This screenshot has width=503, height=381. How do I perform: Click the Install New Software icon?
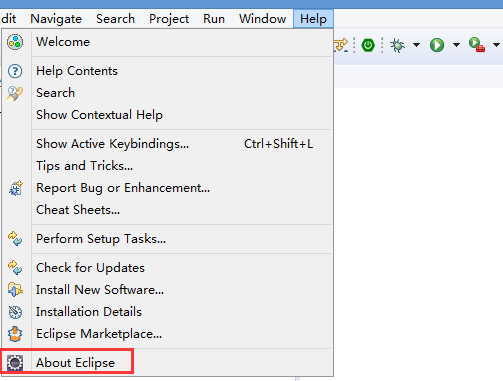pos(15,290)
